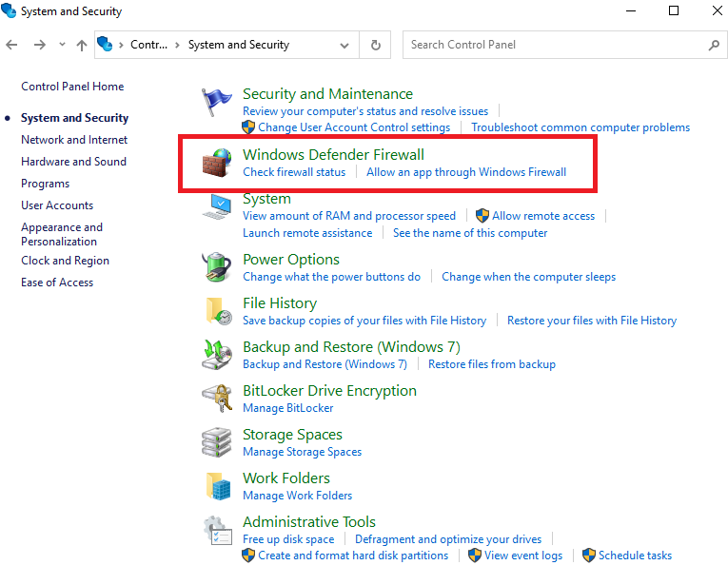This screenshot has height=585, width=728.
Task: Expand the address bar history dropdown
Action: [x=344, y=45]
